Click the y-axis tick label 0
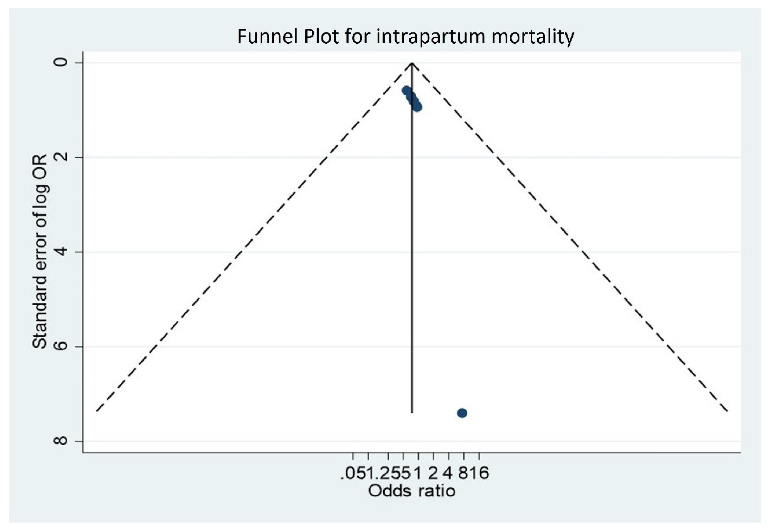 click(61, 62)
